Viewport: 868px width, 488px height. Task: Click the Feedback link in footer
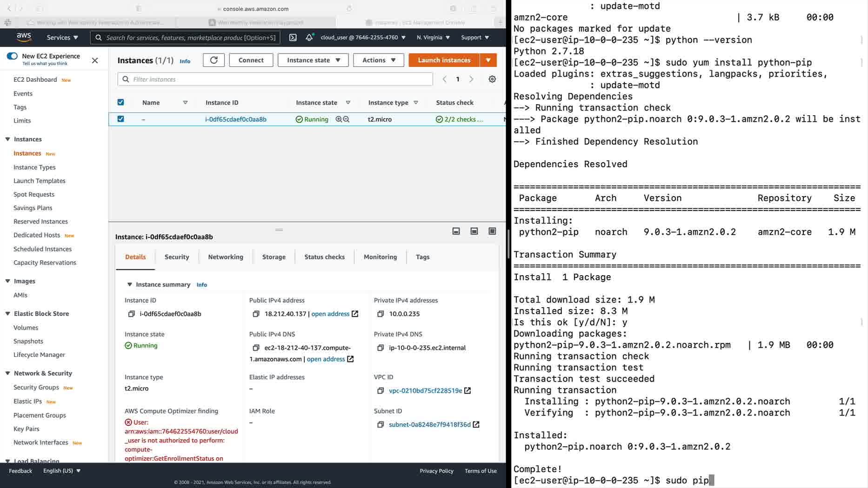(x=20, y=471)
